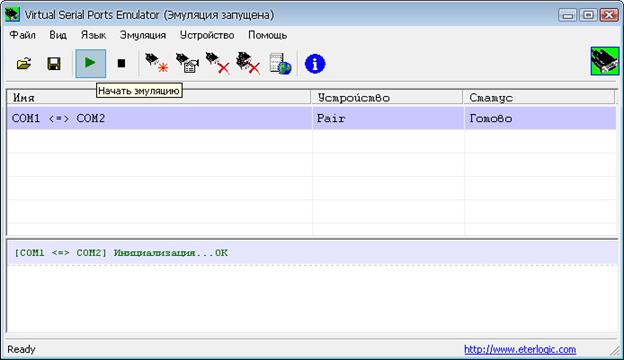Screen dimensions: 624x360
Task: Stop emulation with the black square button
Action: [x=121, y=63]
